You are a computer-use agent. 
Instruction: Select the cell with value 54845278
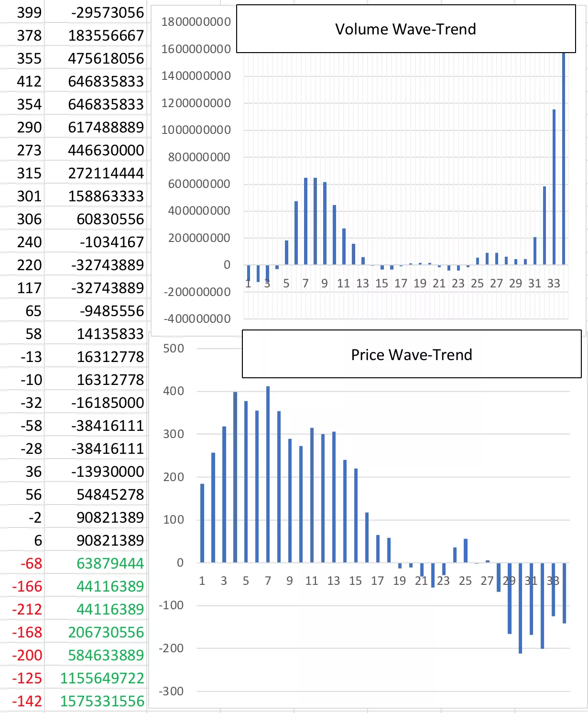(x=110, y=495)
